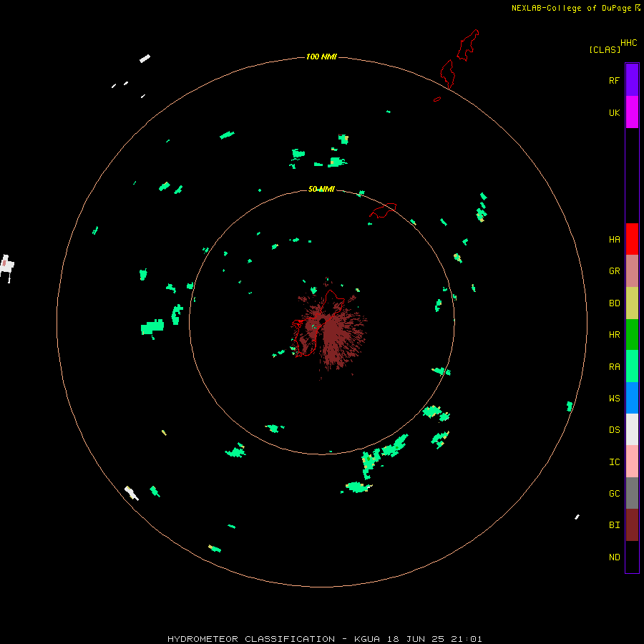Select the GC gray legend swatch
This screenshot has width=644, height=644.
tap(632, 493)
